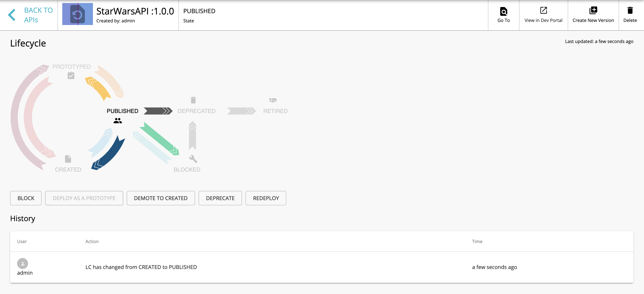The height and width of the screenshot is (294, 644).
Task: Open the Go To search icon
Action: pos(503,11)
